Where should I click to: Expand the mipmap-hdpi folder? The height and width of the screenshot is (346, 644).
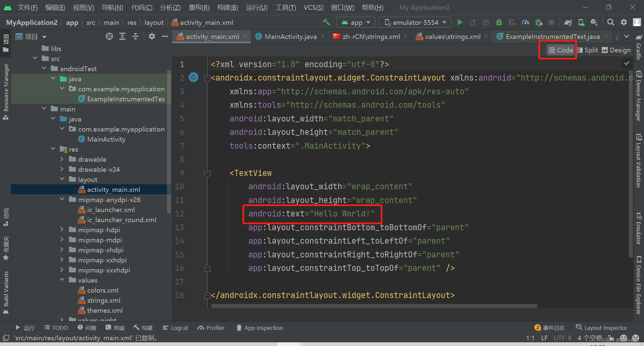(62, 230)
